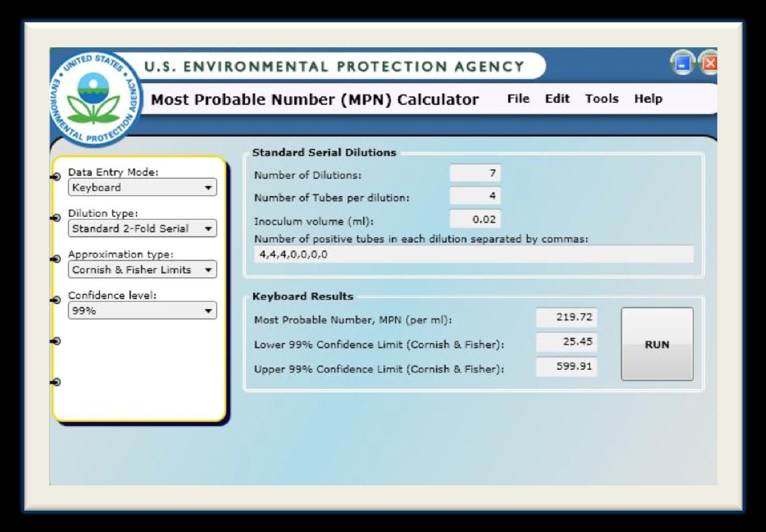This screenshot has width=766, height=532.
Task: Open the Data Entry Mode dropdown
Action: tap(142, 187)
